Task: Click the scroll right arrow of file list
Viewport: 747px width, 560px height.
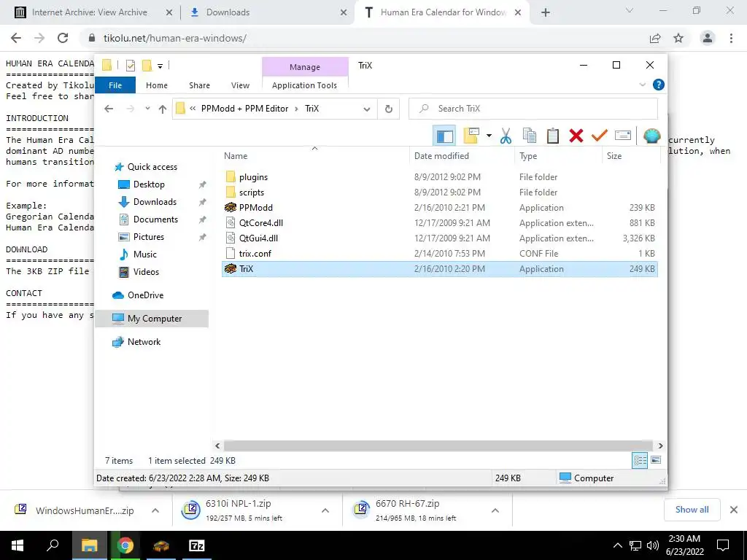Action: 660,446
